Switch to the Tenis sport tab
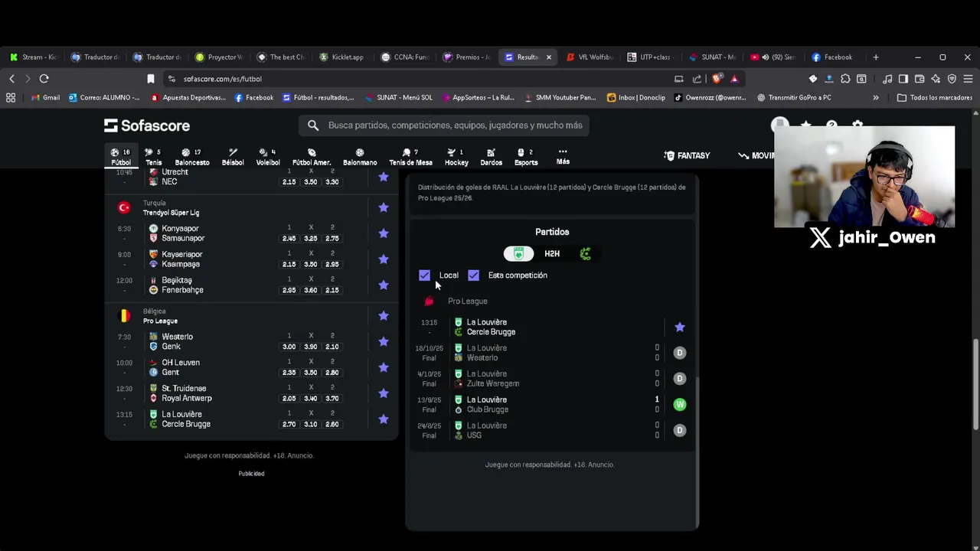This screenshot has width=980, height=551. point(153,157)
